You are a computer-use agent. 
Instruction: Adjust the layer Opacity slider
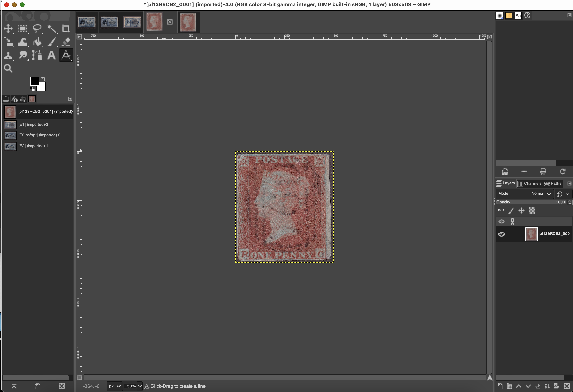531,202
